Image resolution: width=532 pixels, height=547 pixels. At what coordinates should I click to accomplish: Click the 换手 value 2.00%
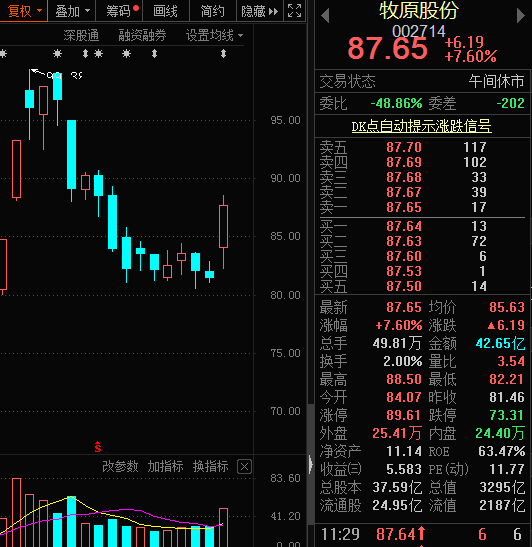point(403,361)
